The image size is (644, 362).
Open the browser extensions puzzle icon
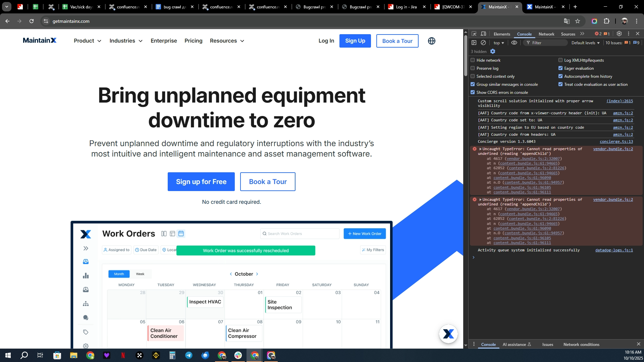coord(606,21)
